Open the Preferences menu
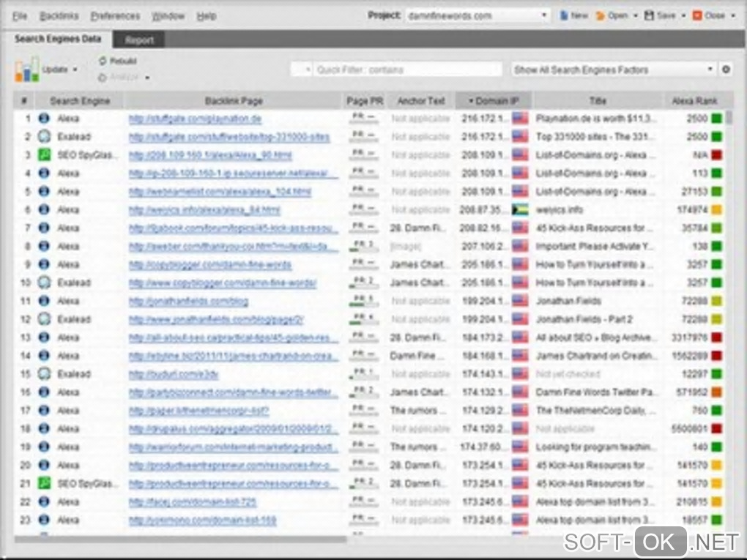This screenshot has height=560, width=747. (x=115, y=16)
